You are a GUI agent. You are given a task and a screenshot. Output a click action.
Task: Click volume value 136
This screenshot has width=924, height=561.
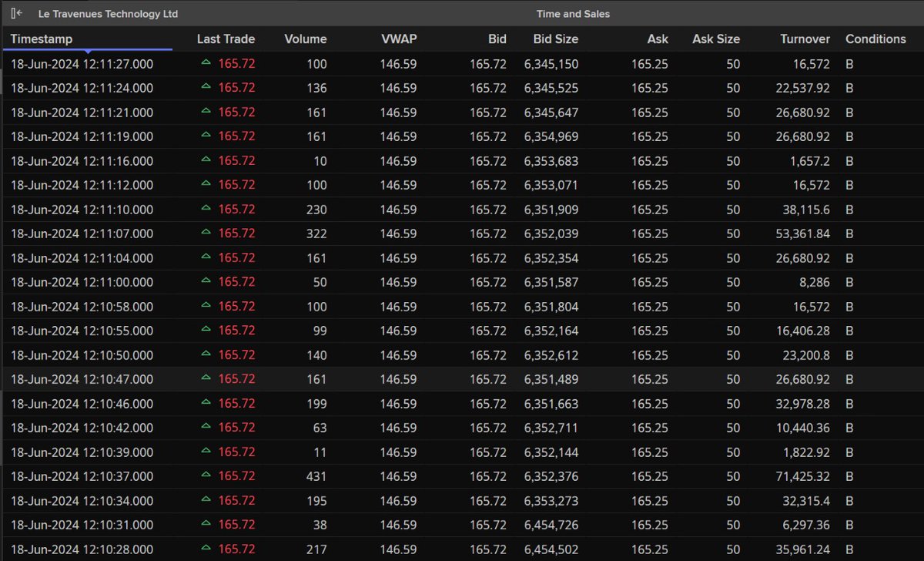[x=316, y=89]
